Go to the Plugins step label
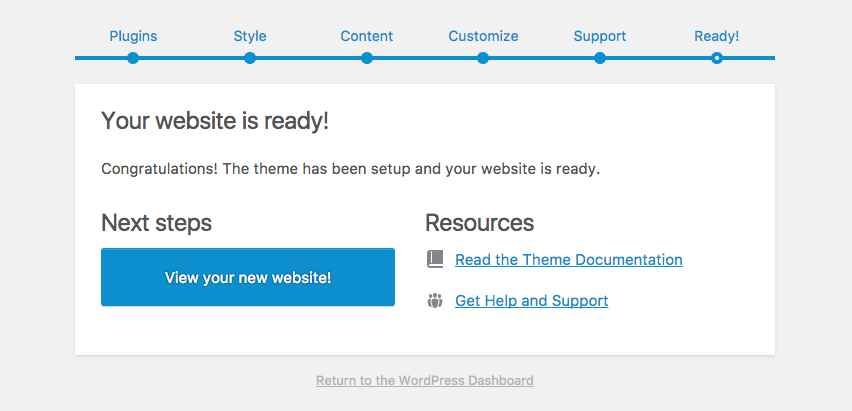 (x=133, y=36)
